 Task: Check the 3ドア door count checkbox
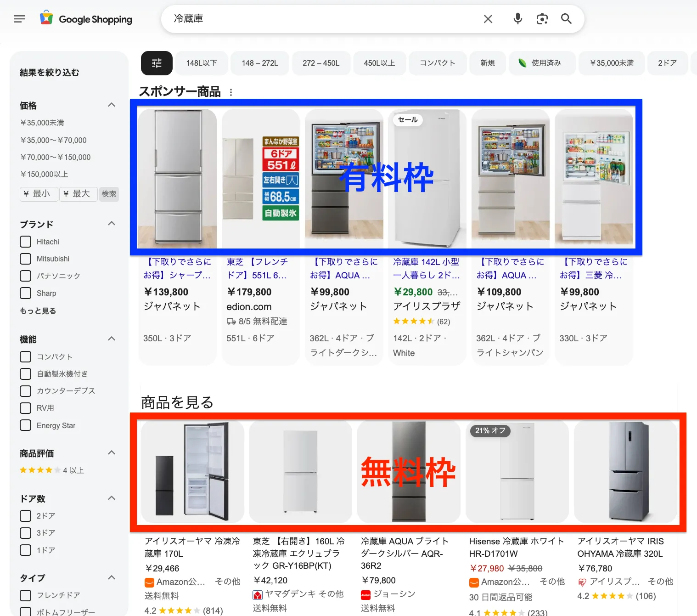[26, 533]
